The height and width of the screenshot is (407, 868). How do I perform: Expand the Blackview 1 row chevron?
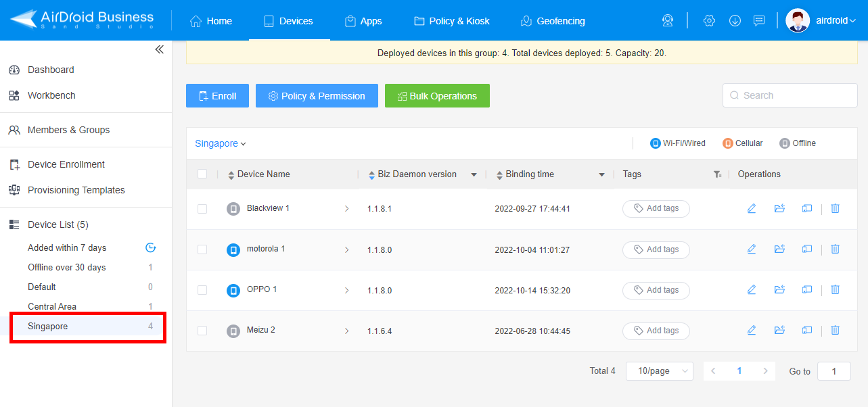[x=346, y=209]
